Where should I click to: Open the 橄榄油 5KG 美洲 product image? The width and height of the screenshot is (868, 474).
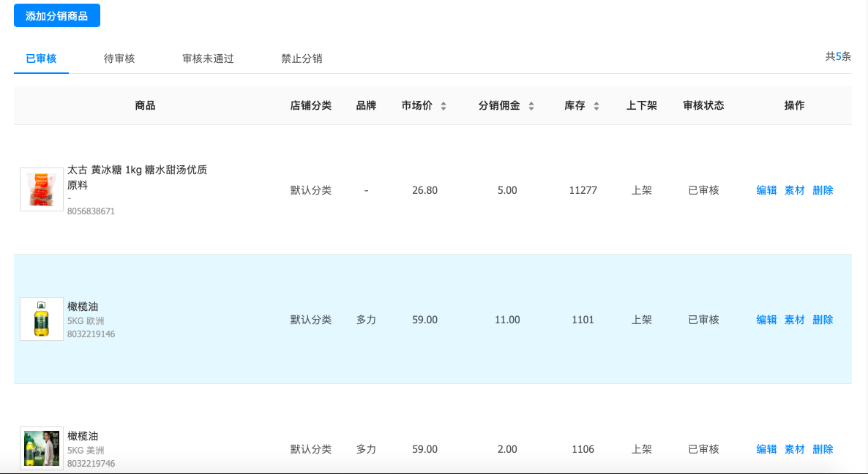tap(42, 448)
